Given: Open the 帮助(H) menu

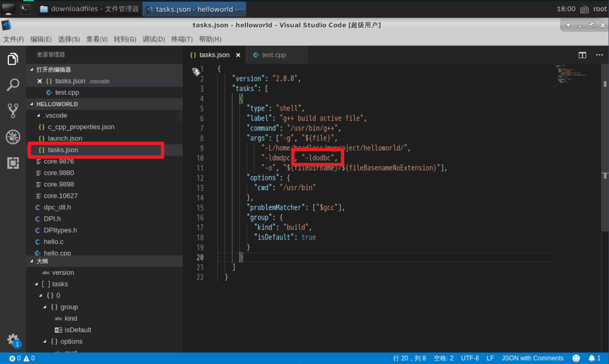Looking at the screenshot, I should tap(210, 39).
